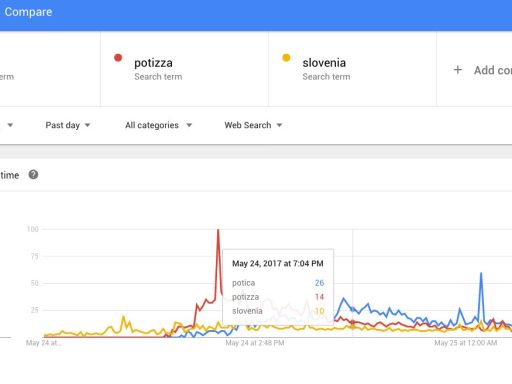
Task: Click the Add comparison button
Action: point(482,70)
